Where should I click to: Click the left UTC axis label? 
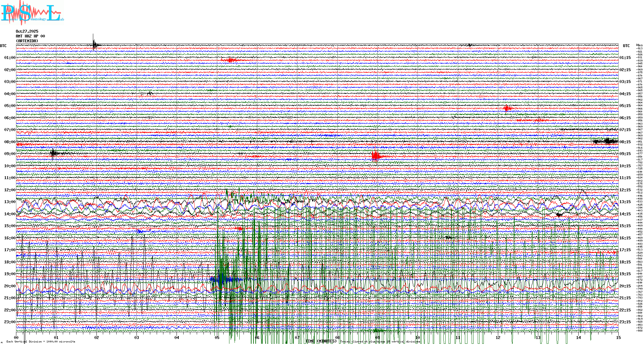(x=3, y=46)
